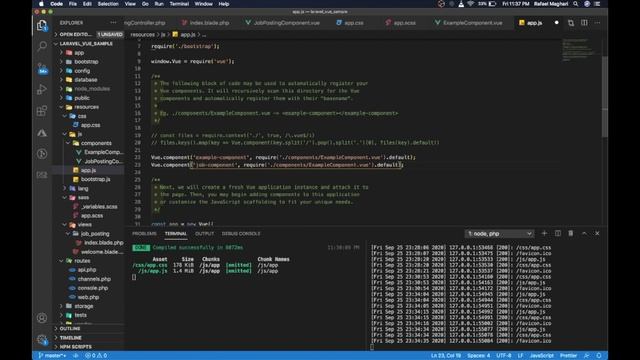Open the Extensions view in activity bar
Viewport: 640px width, 360px height.
42,111
